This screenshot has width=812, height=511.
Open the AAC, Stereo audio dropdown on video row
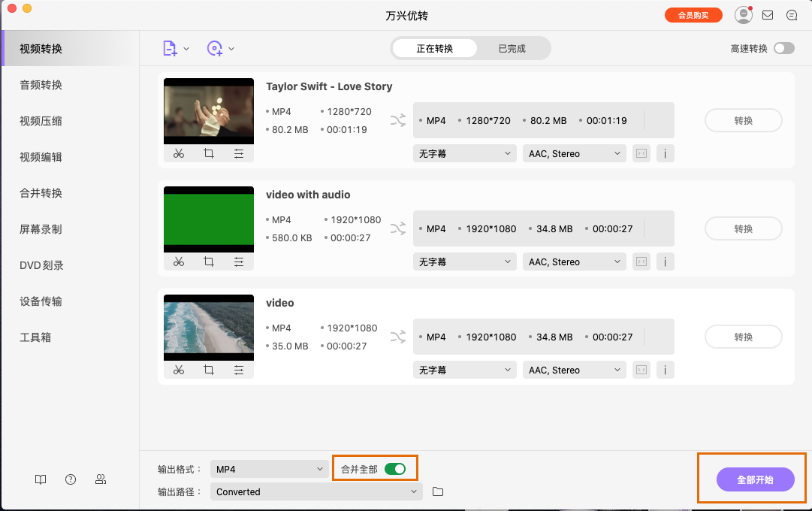tap(574, 370)
